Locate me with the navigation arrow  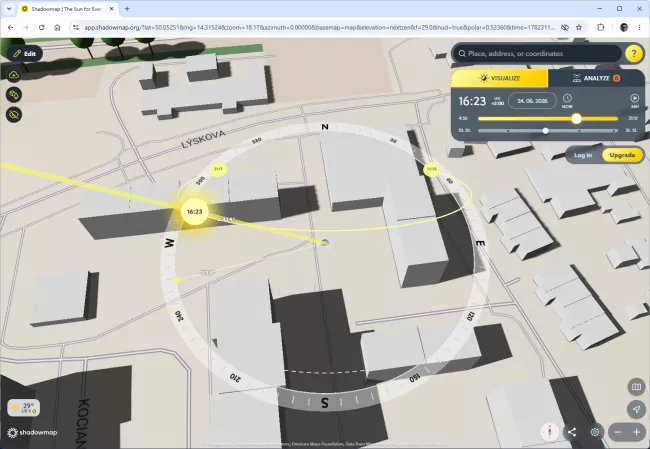(x=636, y=409)
